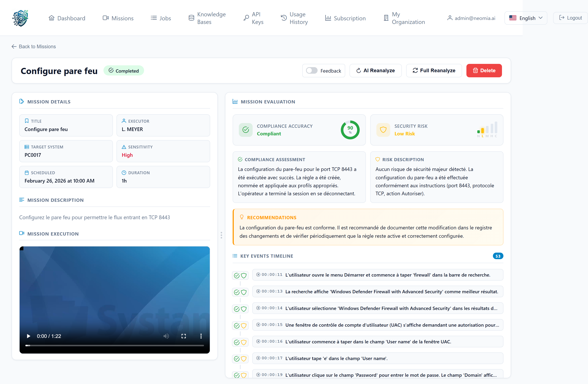This screenshot has height=384, width=588.
Task: Click the Mission Evaluation chart icon
Action: click(235, 101)
